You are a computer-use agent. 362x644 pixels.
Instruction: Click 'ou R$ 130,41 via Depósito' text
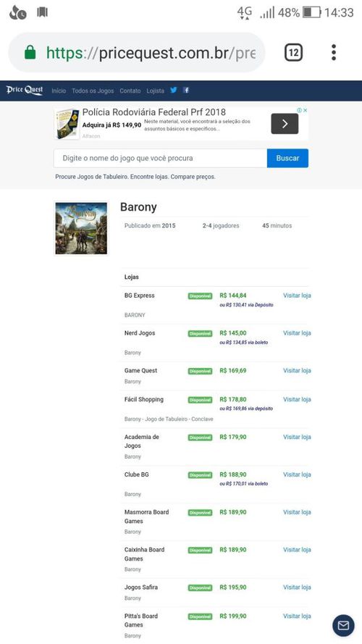(x=246, y=305)
